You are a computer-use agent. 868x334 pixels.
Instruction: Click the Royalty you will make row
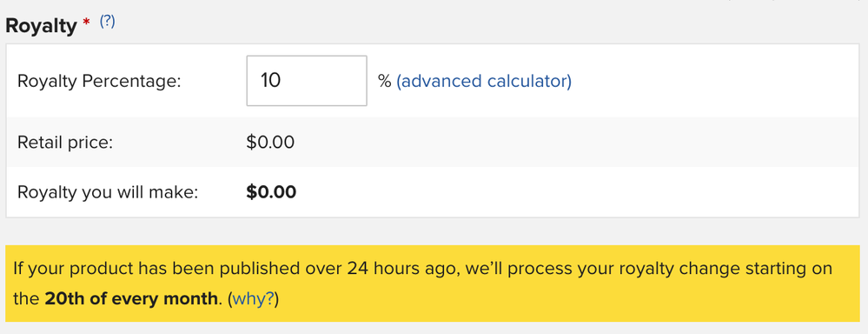click(x=433, y=192)
